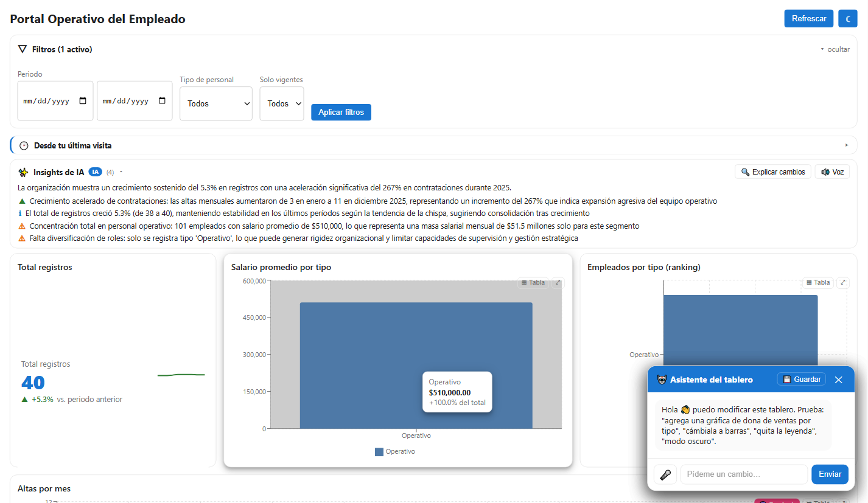Expand the Salario promedio por tipo chart to fullscreen
Image resolution: width=868 pixels, height=503 pixels.
coord(558,283)
